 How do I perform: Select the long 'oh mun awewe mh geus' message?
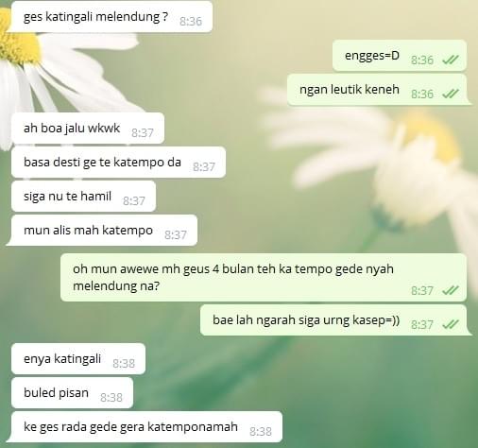tap(264, 278)
